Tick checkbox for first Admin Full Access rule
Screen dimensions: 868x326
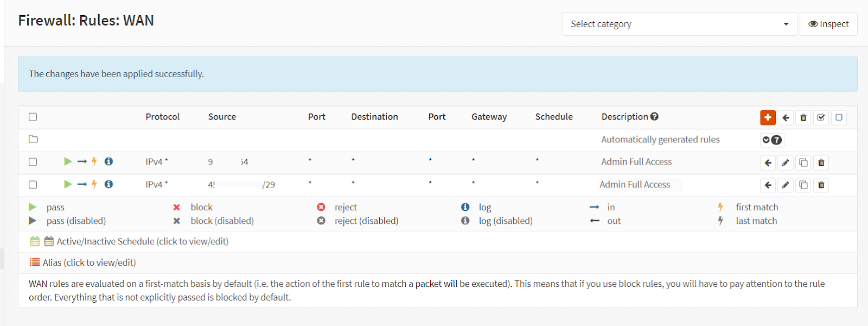pyautogui.click(x=33, y=162)
